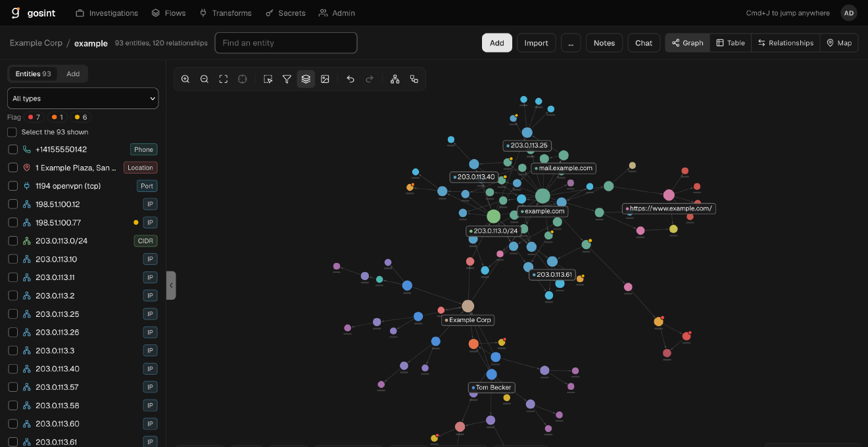The width and height of the screenshot is (868, 447).
Task: Open the Chat panel
Action: point(644,43)
